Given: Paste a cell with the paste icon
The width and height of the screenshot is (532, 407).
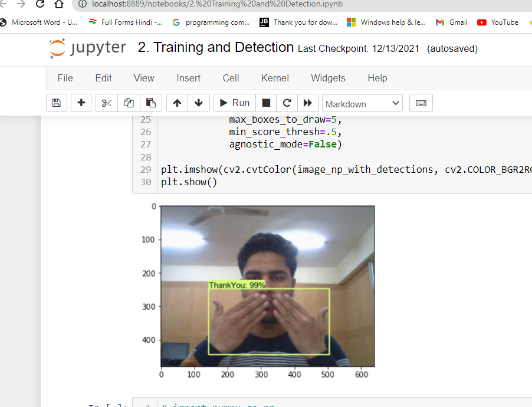Looking at the screenshot, I should pos(151,103).
